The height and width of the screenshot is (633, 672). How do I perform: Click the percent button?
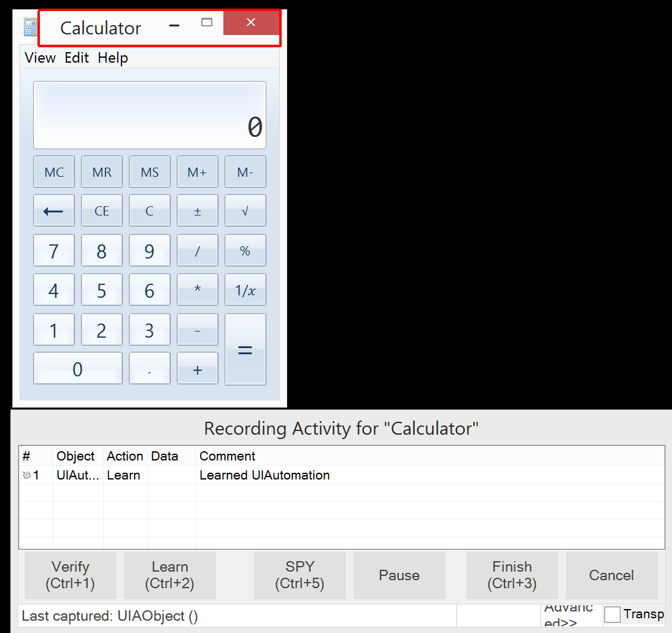245,250
